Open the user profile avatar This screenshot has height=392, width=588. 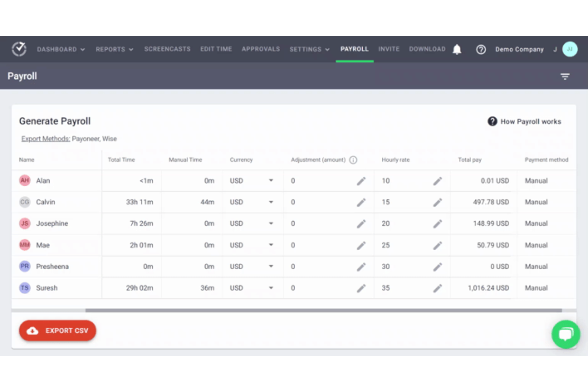pyautogui.click(x=570, y=49)
